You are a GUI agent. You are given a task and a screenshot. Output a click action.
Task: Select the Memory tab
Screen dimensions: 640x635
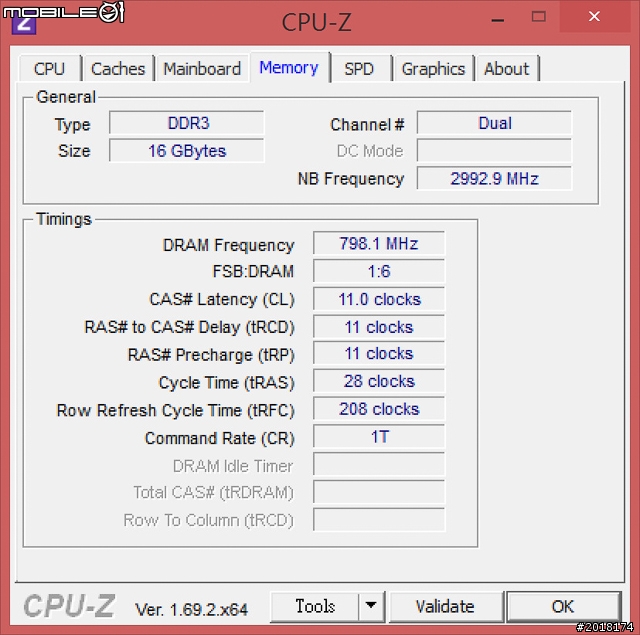click(x=289, y=67)
